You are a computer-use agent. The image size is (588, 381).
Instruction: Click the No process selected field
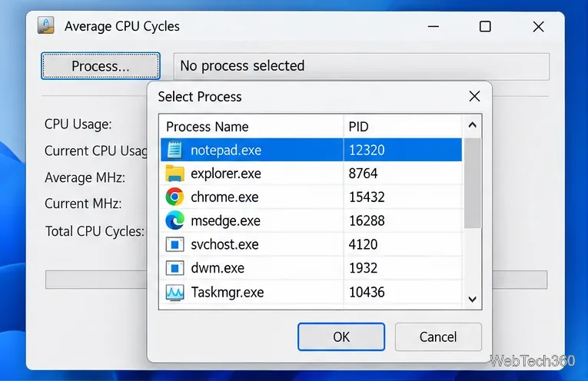pyautogui.click(x=361, y=66)
